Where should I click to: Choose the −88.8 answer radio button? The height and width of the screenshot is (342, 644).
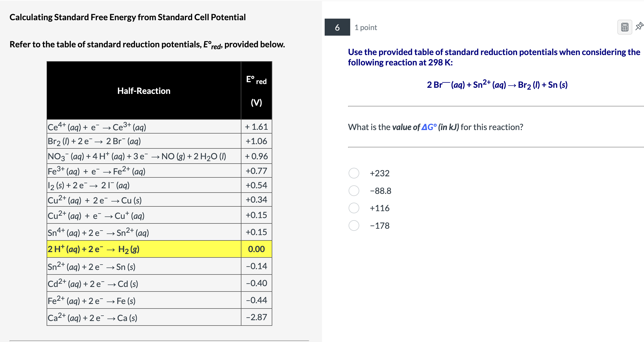(354, 191)
